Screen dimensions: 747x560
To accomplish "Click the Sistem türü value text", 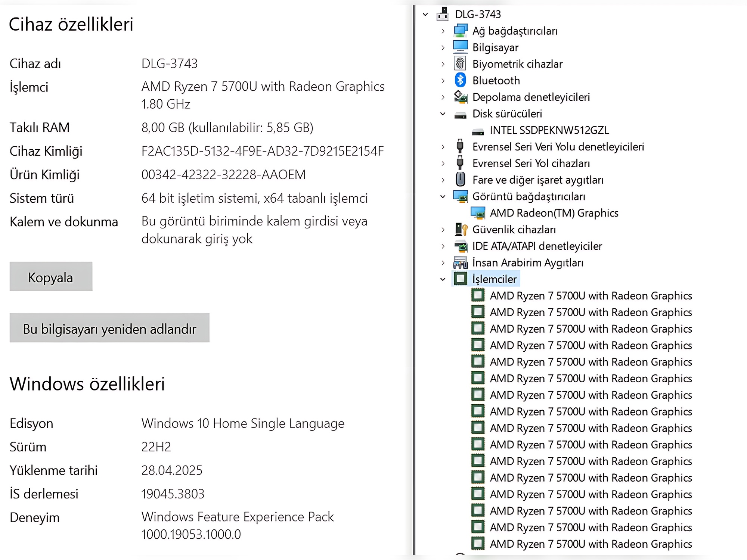I will point(254,198).
